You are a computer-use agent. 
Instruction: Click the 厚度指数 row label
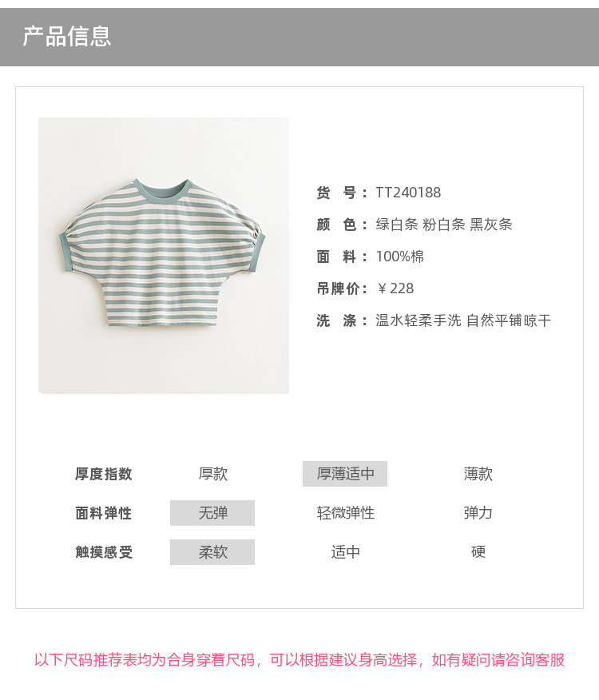(x=104, y=474)
